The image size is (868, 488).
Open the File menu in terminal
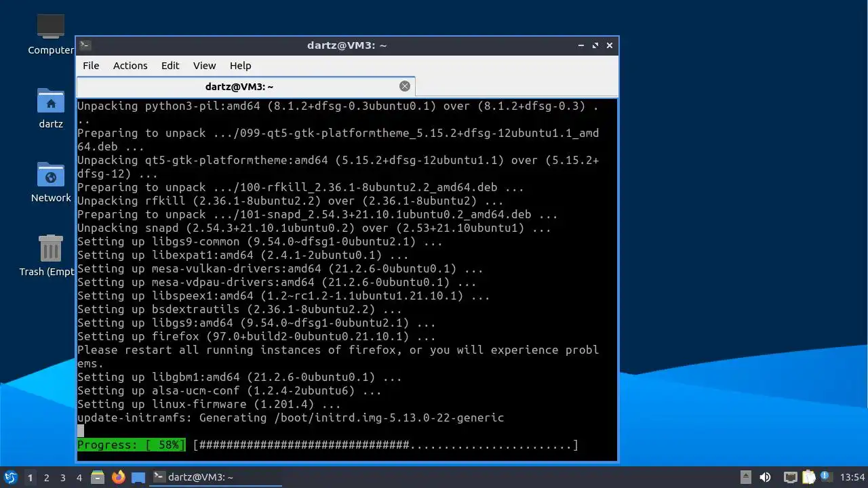tap(91, 66)
